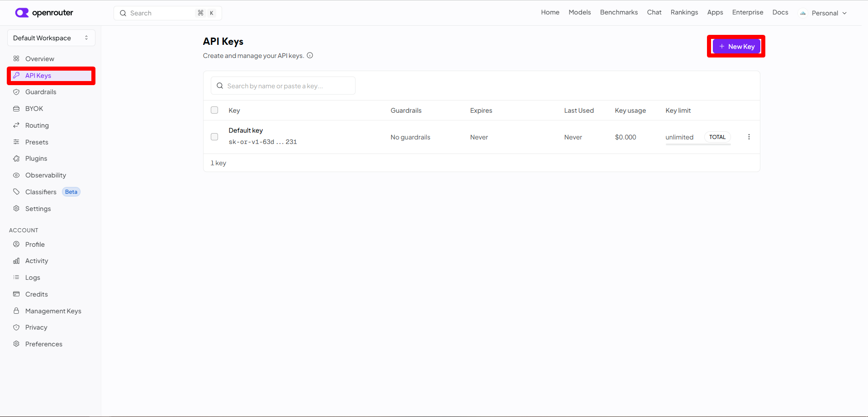Viewport: 868px width, 417px height.
Task: Click the Classifiers tag icon
Action: pos(16,192)
